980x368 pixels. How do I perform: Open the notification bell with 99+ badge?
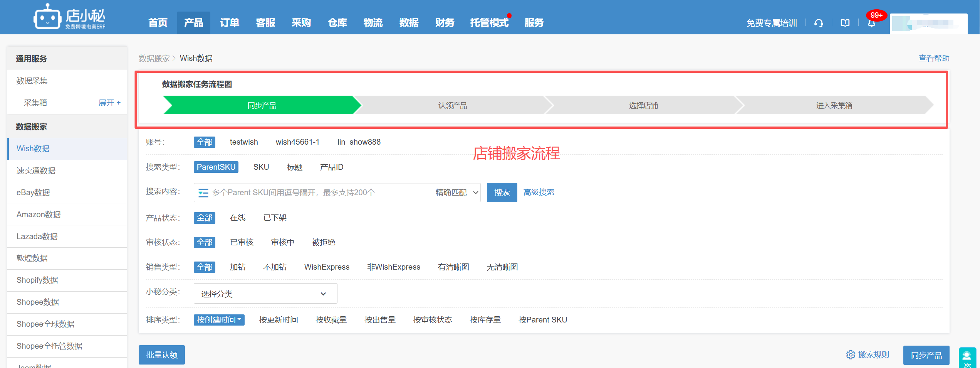(871, 23)
